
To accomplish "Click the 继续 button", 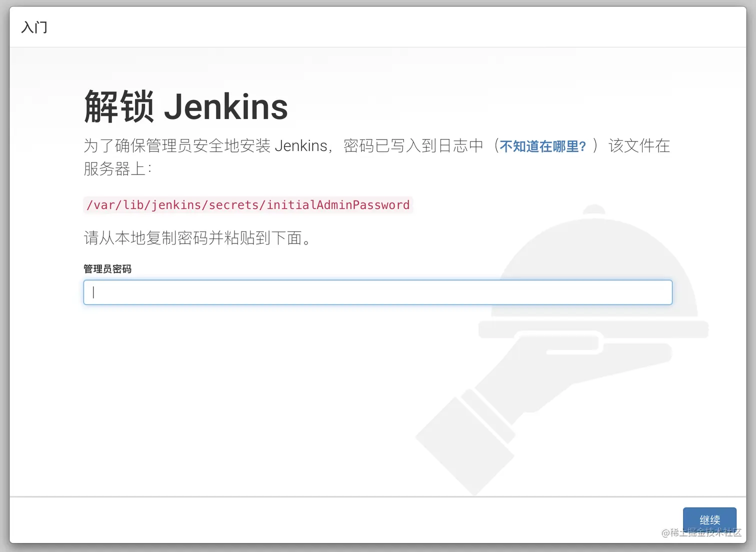I will [709, 520].
